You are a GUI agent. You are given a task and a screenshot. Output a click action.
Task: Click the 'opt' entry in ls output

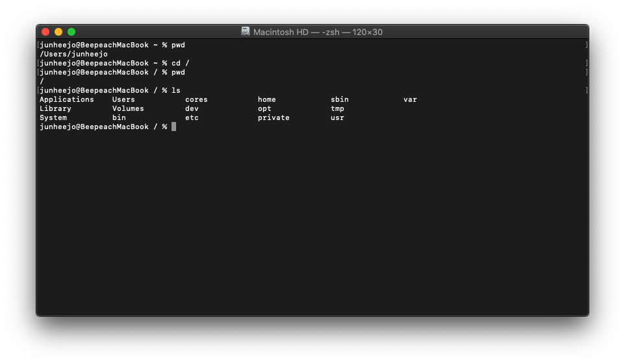pos(264,109)
